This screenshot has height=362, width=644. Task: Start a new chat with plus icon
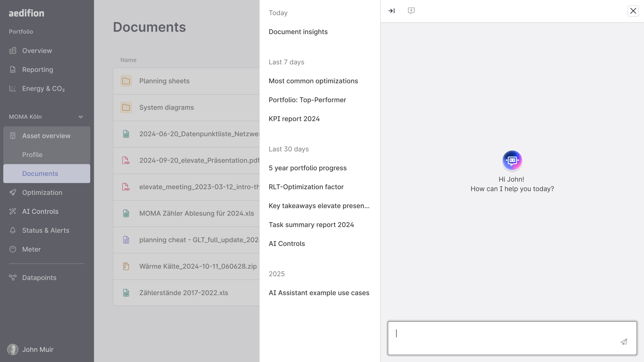tap(411, 11)
